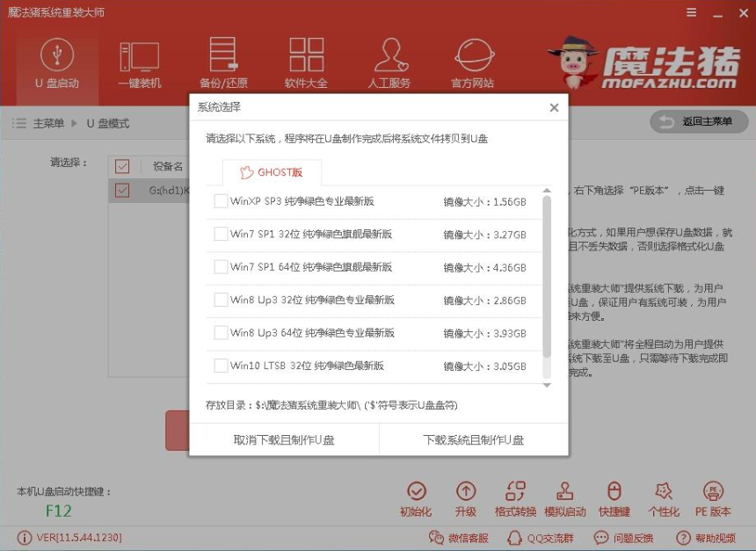
Task: Open the hamburger menu at top right
Action: click(691, 13)
